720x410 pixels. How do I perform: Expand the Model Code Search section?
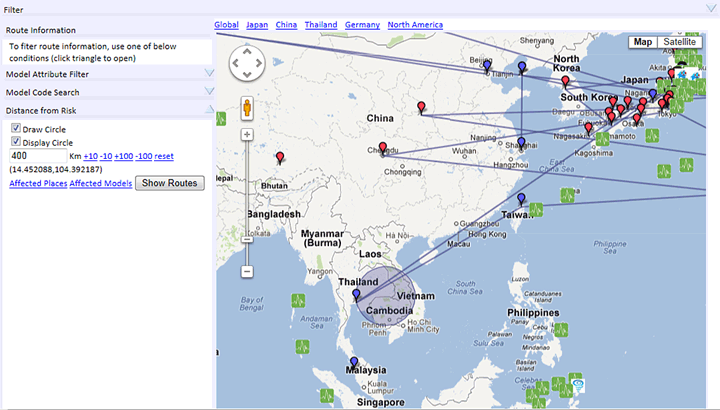209,92
